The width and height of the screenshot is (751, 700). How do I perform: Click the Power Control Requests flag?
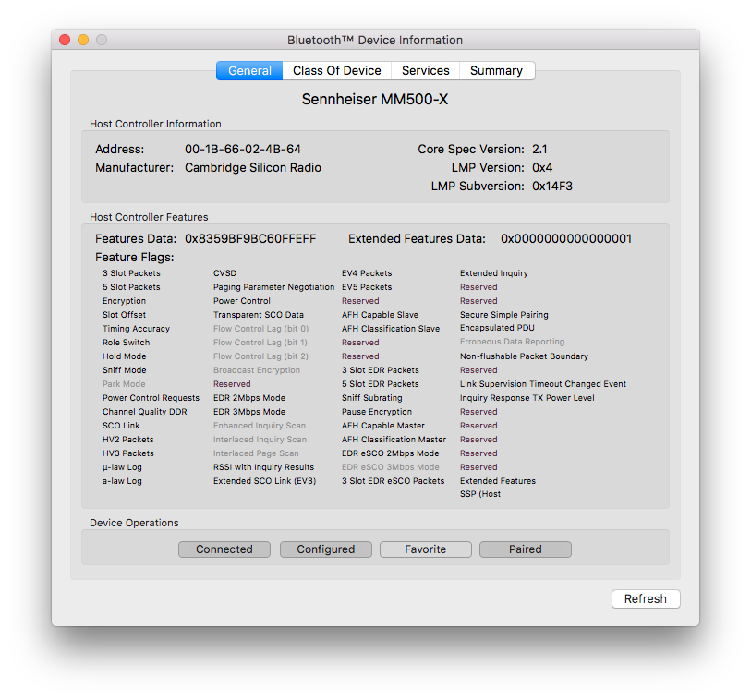[151, 398]
